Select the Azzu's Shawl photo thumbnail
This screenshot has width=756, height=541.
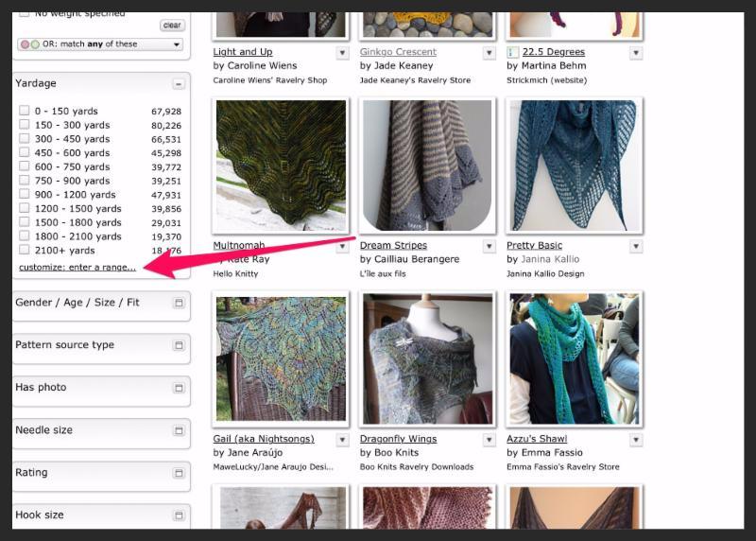pos(575,358)
